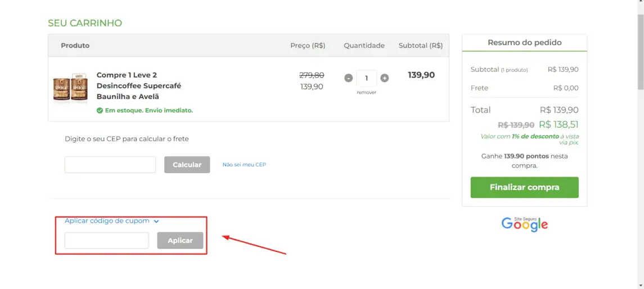Toggle the coupon chevron arrow

coord(156,222)
